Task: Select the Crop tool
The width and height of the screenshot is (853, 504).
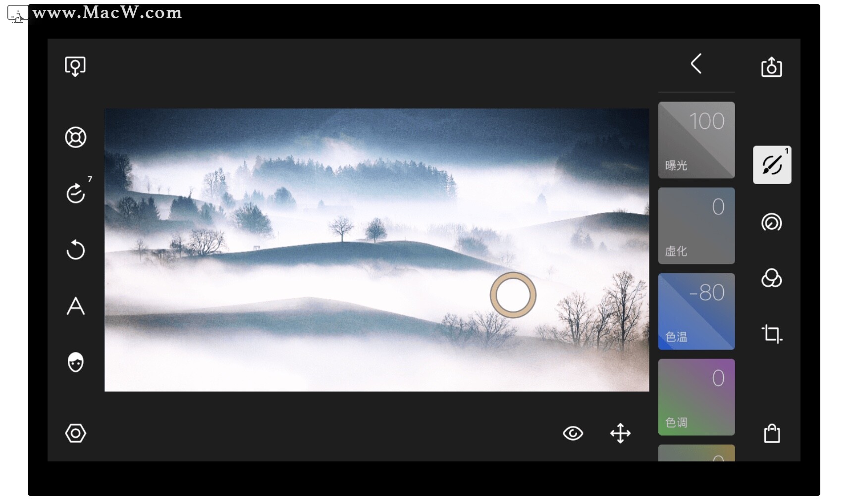Action: pyautogui.click(x=772, y=334)
